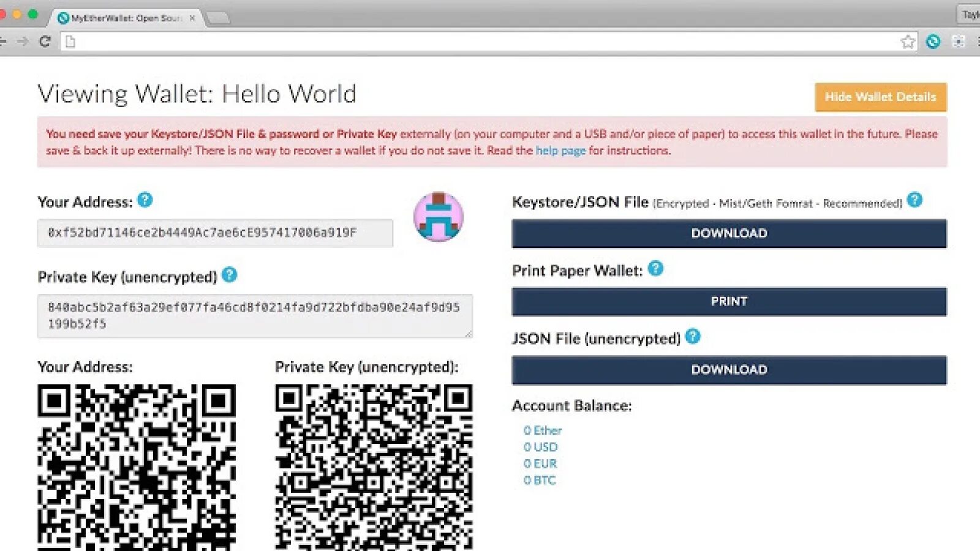The width and height of the screenshot is (980, 551).
Task: Click the 0 BTC balance
Action: (539, 480)
